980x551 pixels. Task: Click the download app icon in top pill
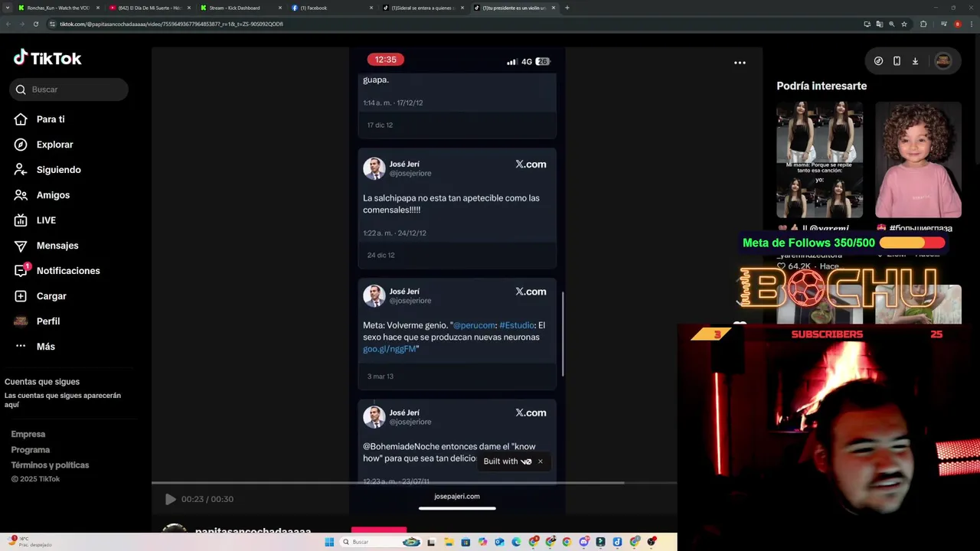915,61
